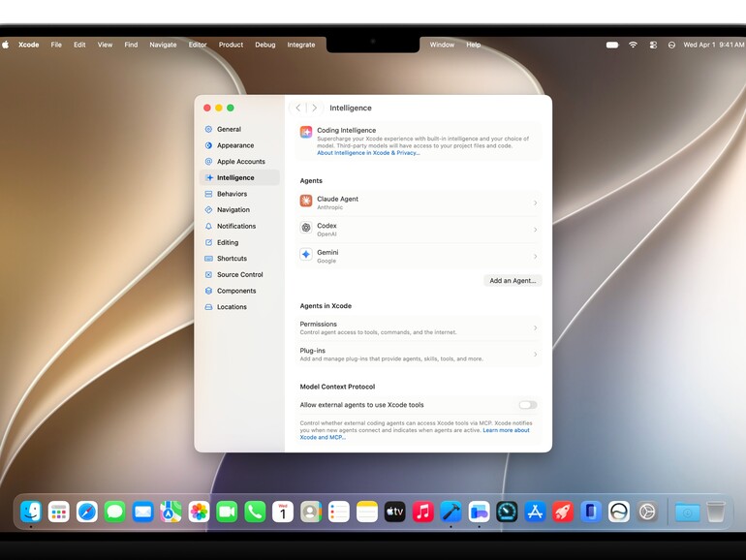Open the Navigate menu

[163, 45]
